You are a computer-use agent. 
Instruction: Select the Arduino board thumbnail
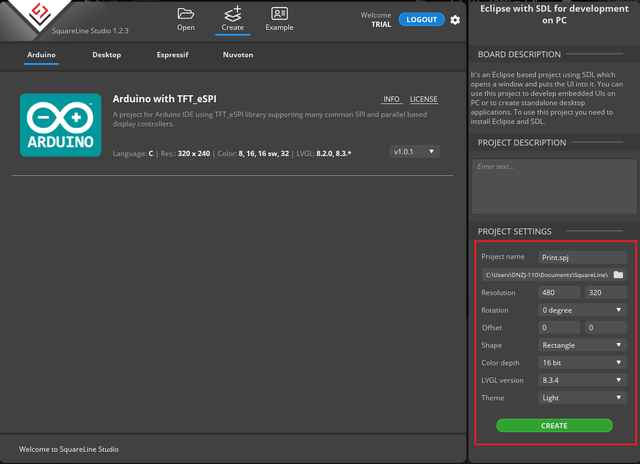point(60,125)
